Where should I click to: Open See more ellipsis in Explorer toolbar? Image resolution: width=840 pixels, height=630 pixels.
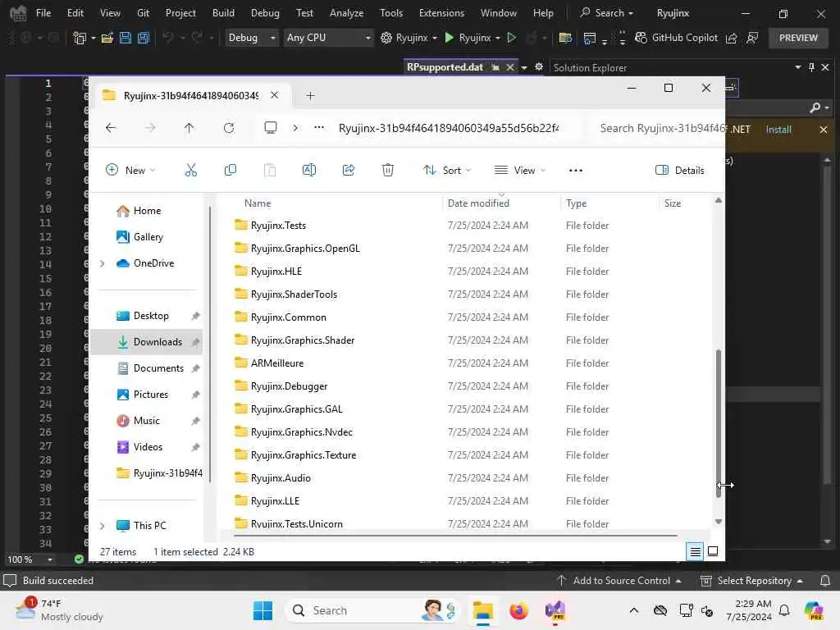(x=575, y=171)
